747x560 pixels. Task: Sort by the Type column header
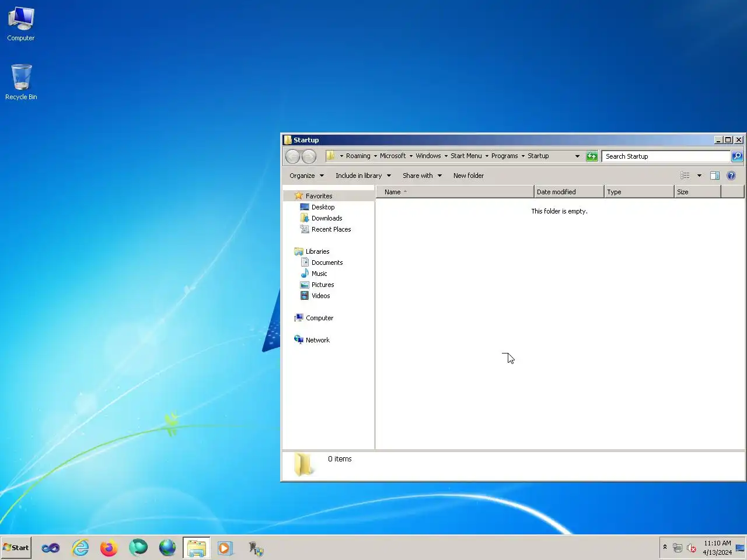click(639, 192)
